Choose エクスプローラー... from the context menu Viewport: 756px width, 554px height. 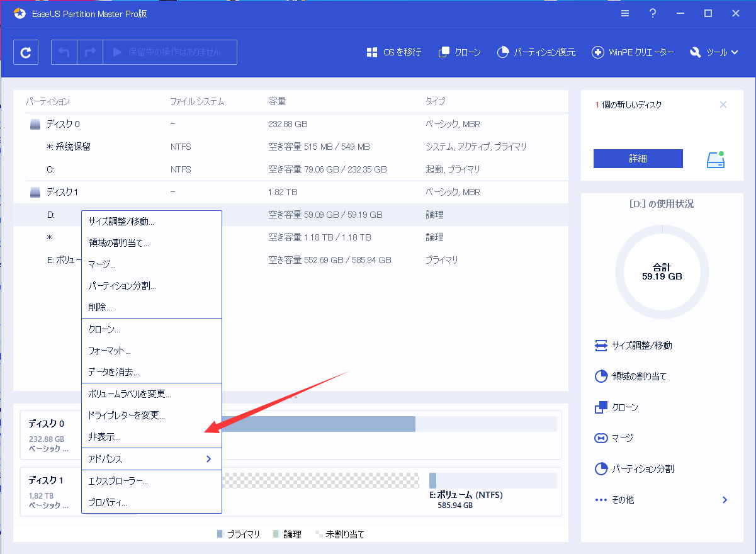click(152, 481)
